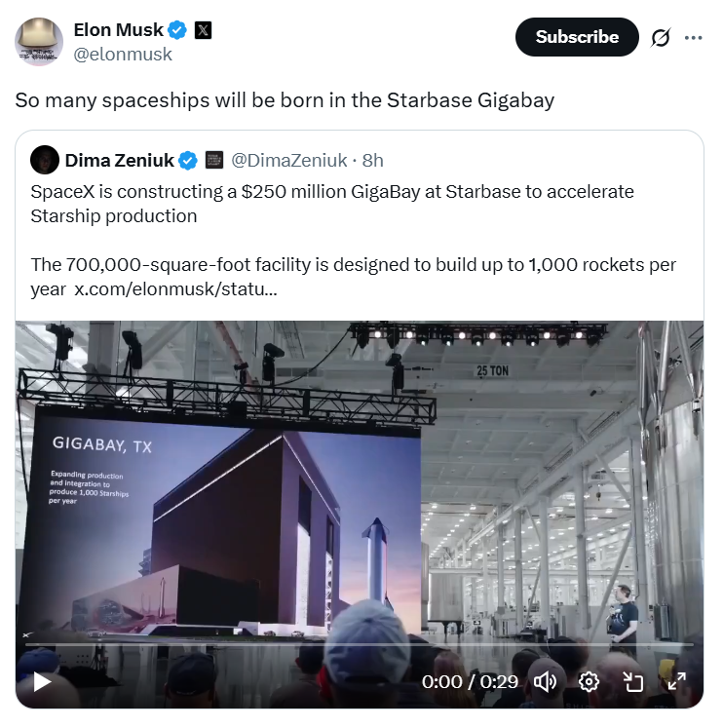723x728 pixels.
Task: Play the GigaBay video
Action: (42, 681)
